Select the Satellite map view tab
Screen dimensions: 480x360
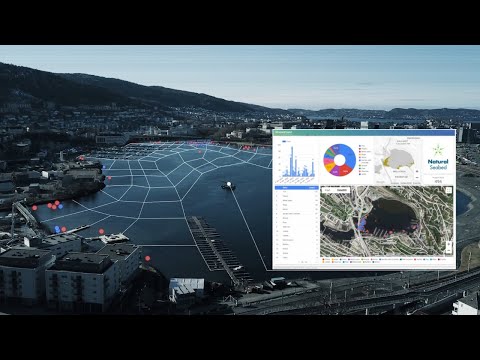point(342,190)
